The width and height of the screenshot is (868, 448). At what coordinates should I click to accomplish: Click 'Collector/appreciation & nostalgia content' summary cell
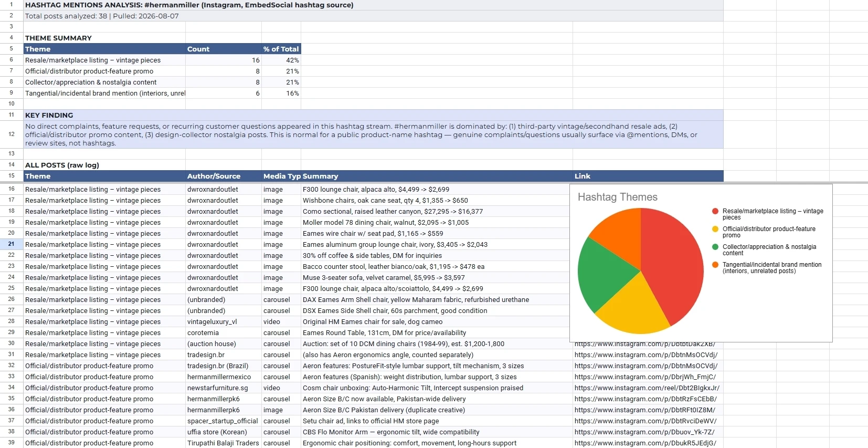(104, 82)
